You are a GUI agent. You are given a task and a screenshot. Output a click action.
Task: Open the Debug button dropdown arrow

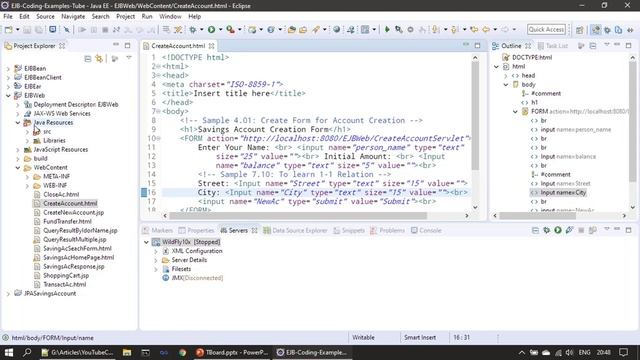coord(201,29)
